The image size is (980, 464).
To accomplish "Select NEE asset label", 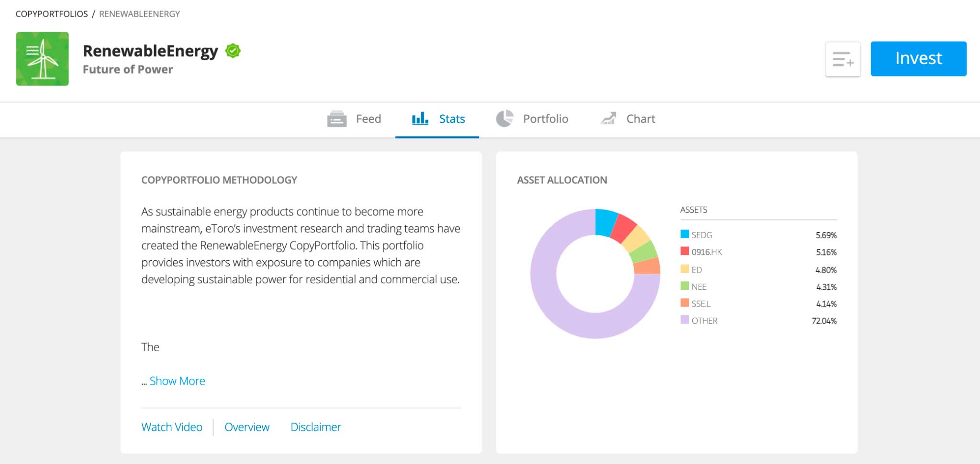I will (699, 287).
